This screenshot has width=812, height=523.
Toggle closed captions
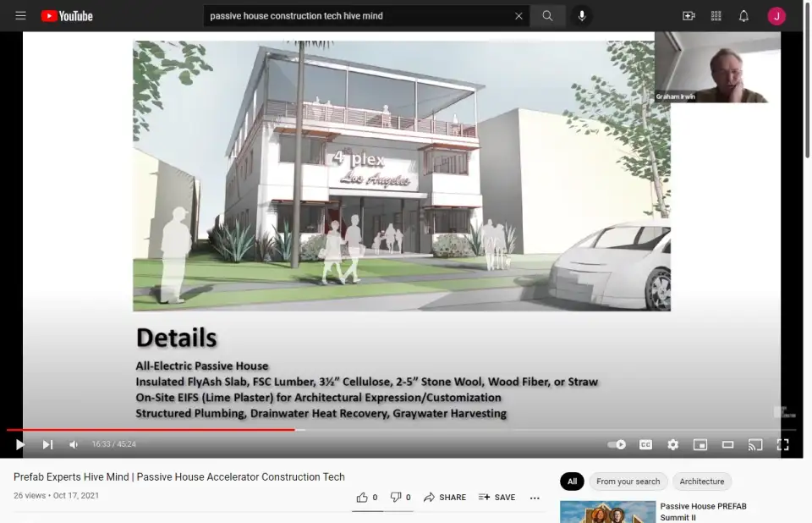tap(645, 444)
